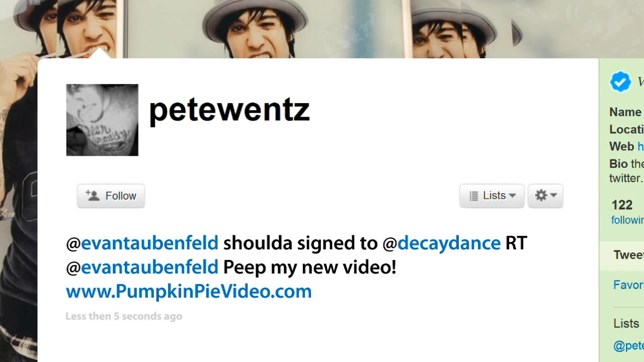Expand the Lists dropdown arrow
Viewport: 644px width, 362px height.
(x=512, y=196)
